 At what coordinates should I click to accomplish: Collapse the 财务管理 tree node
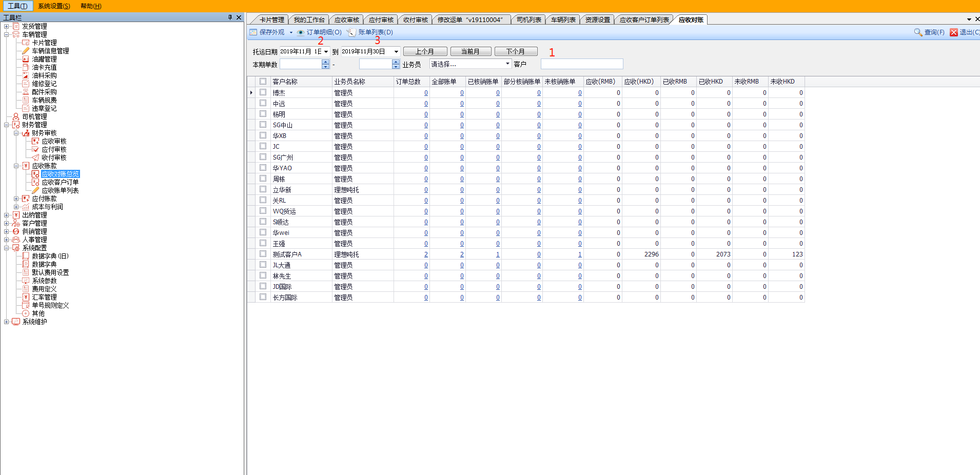pos(7,125)
